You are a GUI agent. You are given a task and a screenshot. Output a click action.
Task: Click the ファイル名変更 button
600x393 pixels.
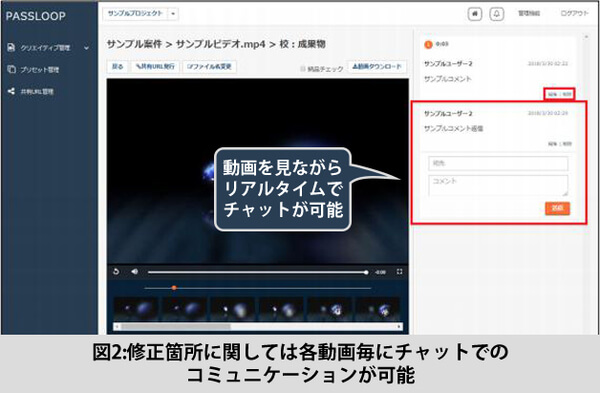[x=209, y=67]
